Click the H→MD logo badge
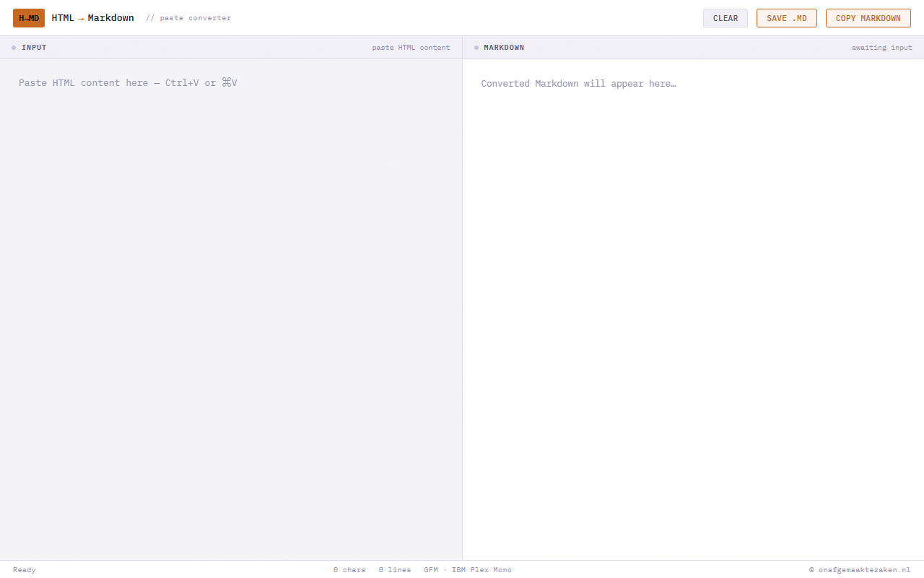Screen dimensions: 924x578 [29, 18]
